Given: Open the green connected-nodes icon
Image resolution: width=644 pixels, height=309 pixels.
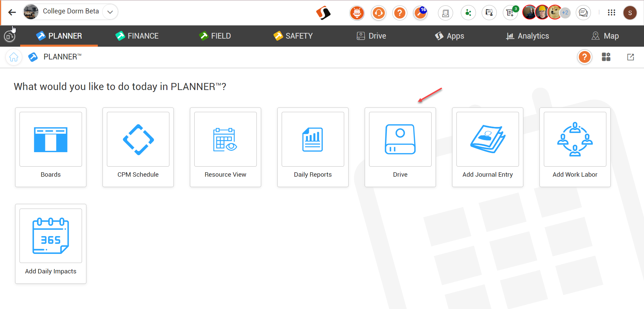Looking at the screenshot, I should tap(468, 13).
